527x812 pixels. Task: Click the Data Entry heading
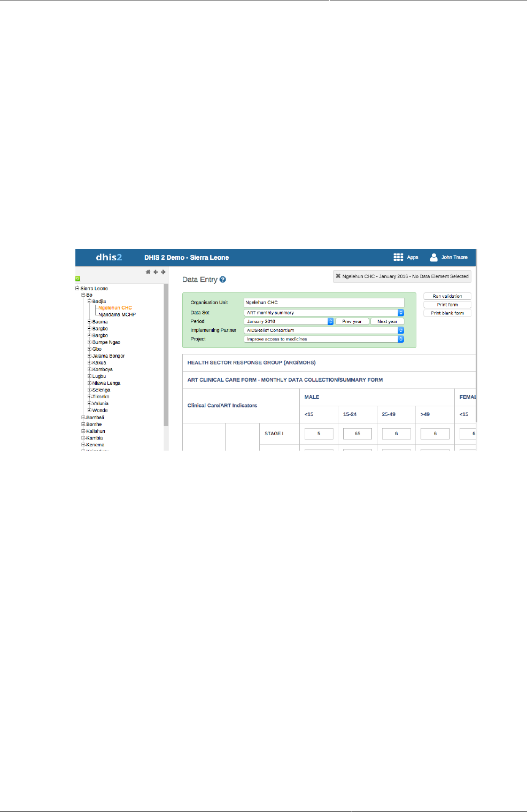point(200,280)
